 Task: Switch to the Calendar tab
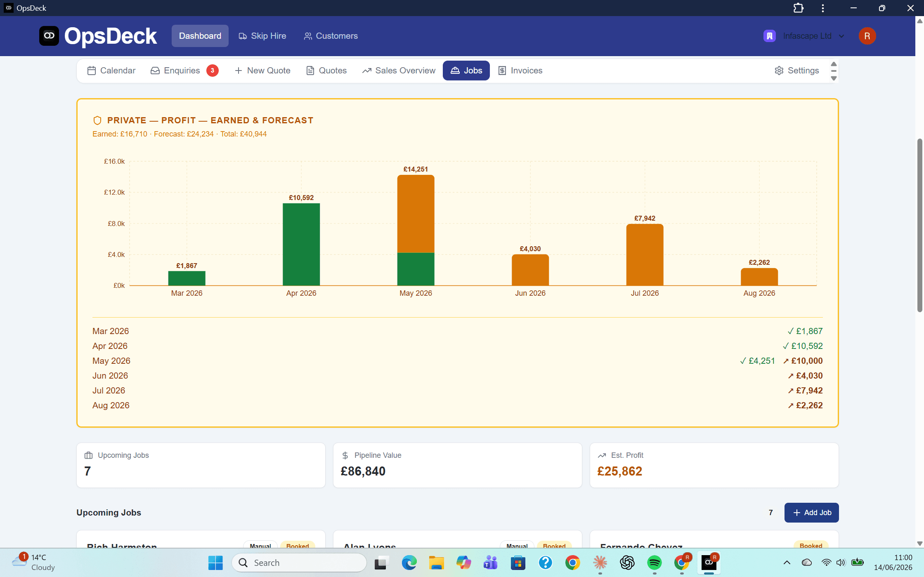[111, 71]
